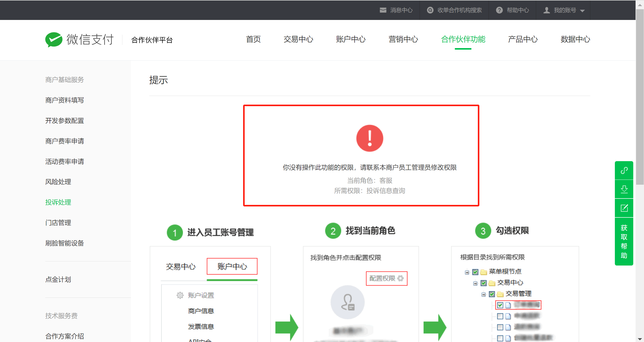Click the vertical page scrollbar thumb
This screenshot has height=342, width=644.
640,97
